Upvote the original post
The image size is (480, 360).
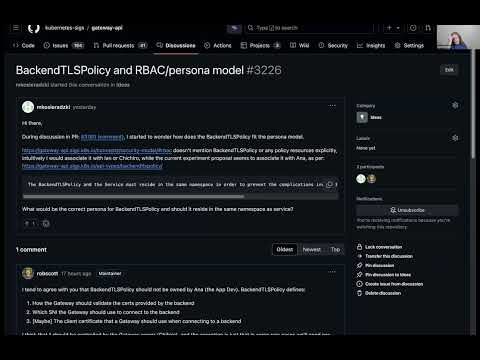point(30,223)
